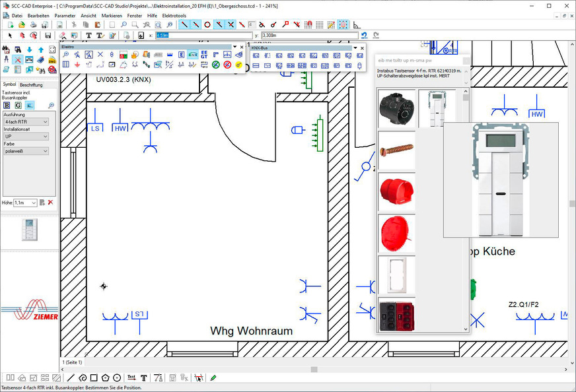This screenshot has height=392, width=576.
Task: Toggle the picture view button in Symbol panel
Action: pos(28,105)
